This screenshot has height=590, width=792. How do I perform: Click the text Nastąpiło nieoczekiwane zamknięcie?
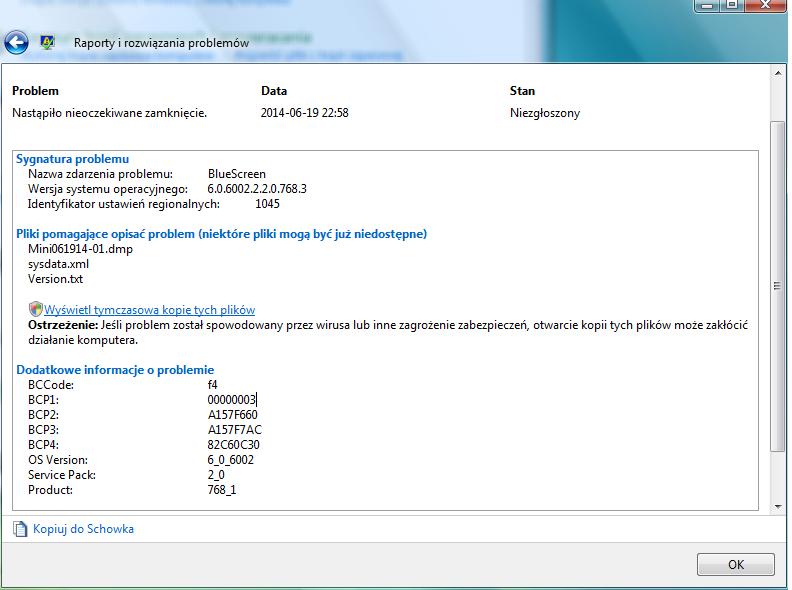(110, 113)
